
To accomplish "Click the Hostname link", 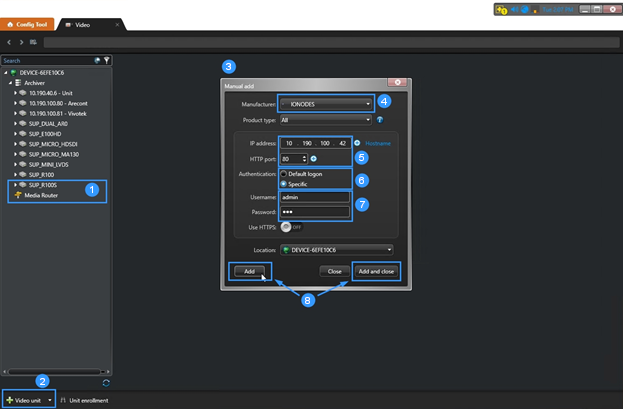I will (x=378, y=143).
